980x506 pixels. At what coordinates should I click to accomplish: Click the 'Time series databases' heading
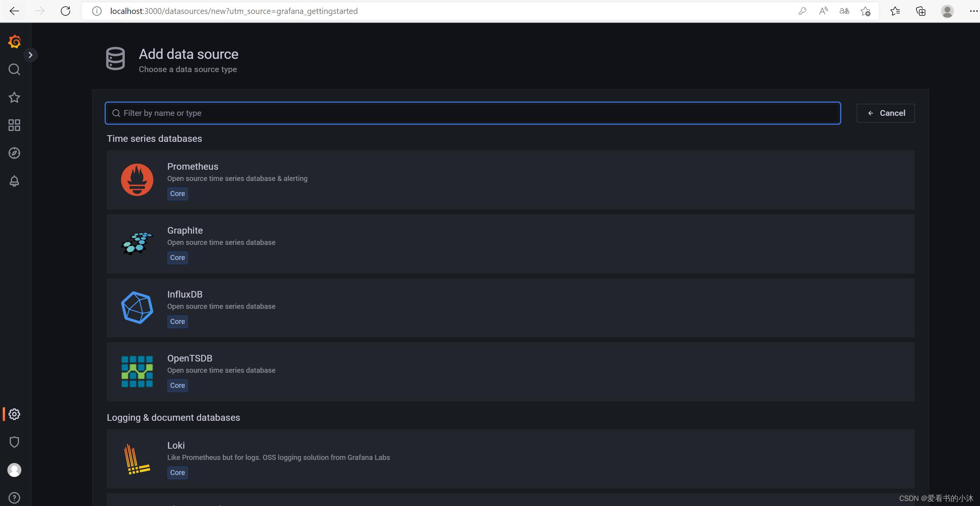(x=154, y=139)
